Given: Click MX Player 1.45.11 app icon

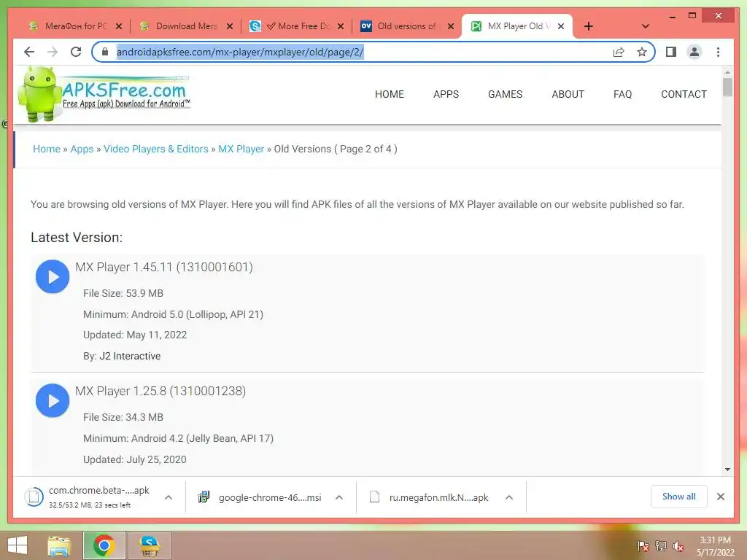Looking at the screenshot, I should [53, 276].
